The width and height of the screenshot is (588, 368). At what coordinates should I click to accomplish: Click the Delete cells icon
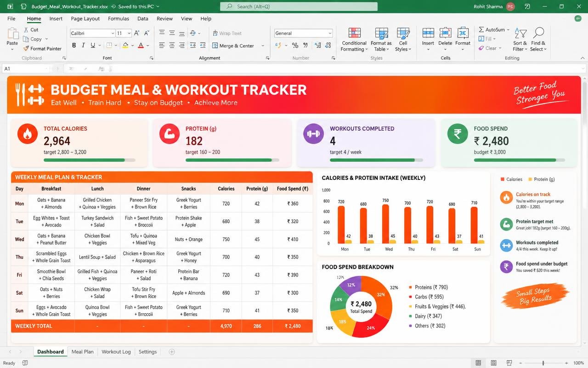coord(445,33)
